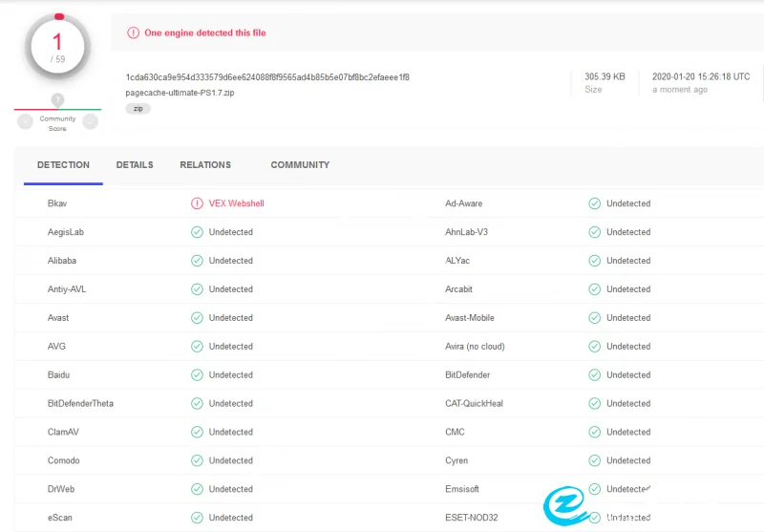Click the green check icon for BitDefender
Viewport: 764px width, 532px height.
[594, 375]
